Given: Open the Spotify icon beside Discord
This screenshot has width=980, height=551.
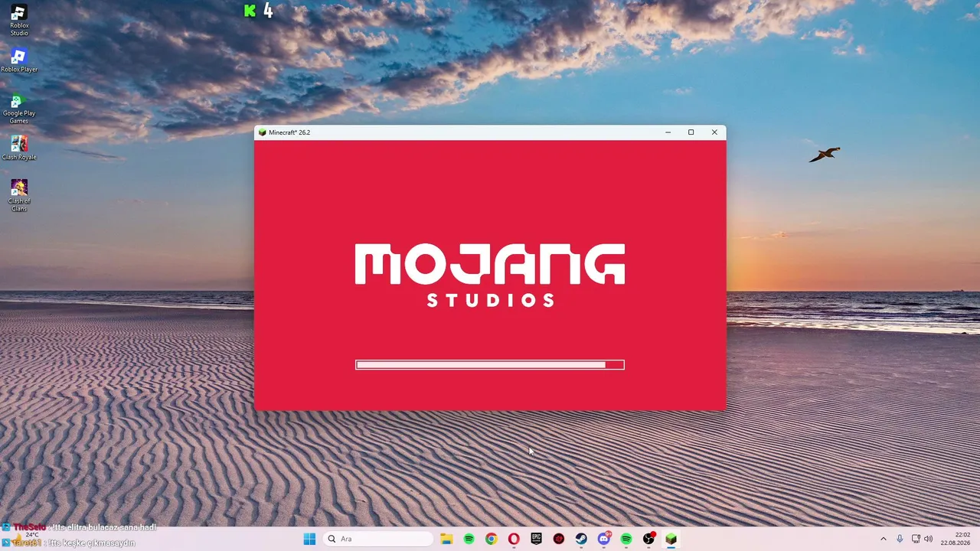Looking at the screenshot, I should pyautogui.click(x=626, y=539).
